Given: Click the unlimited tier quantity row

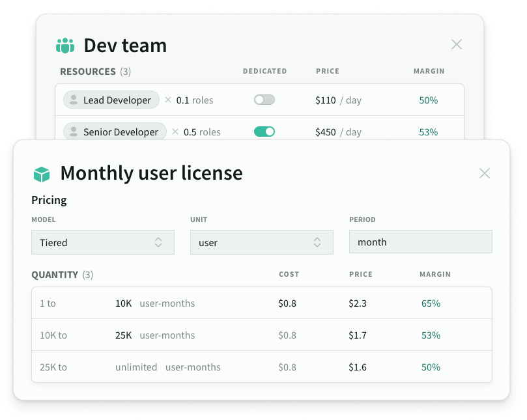Looking at the screenshot, I should (x=136, y=367).
